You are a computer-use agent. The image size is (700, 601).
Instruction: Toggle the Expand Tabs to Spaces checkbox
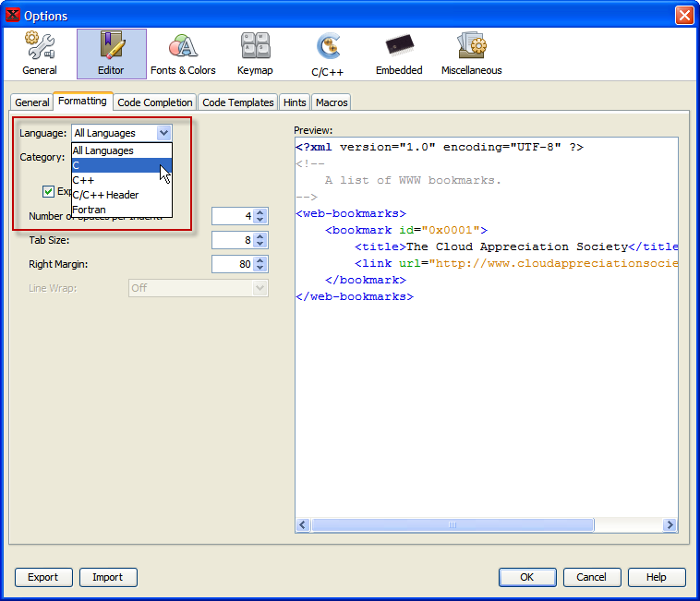pyautogui.click(x=48, y=192)
